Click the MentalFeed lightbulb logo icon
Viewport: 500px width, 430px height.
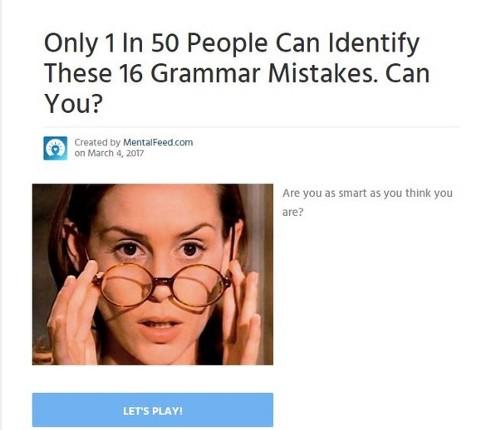click(55, 148)
